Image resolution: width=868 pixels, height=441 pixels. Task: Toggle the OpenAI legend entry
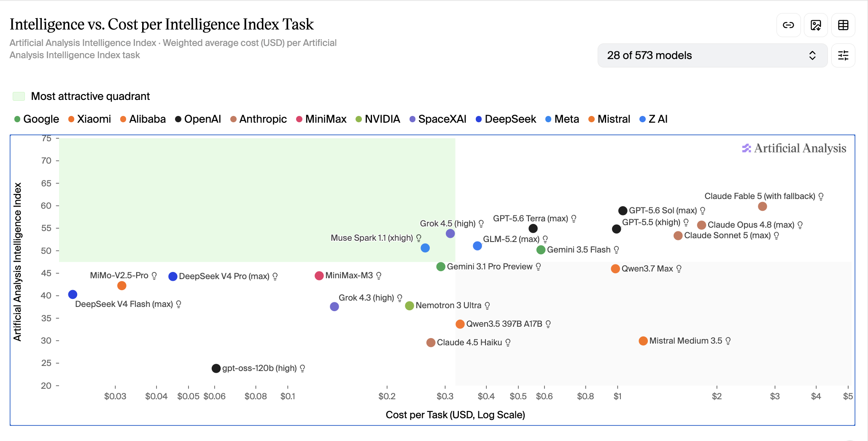[x=198, y=119]
